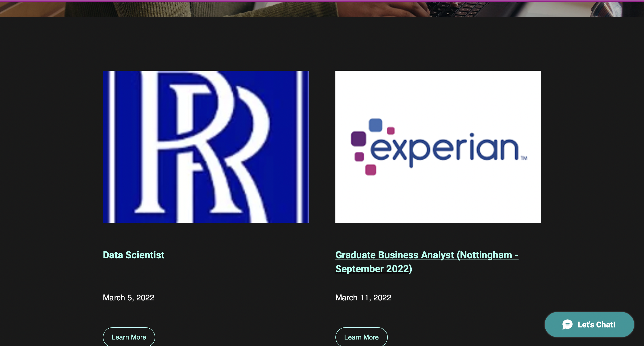Open the Experian logo image card
The image size is (644, 346).
tap(438, 147)
